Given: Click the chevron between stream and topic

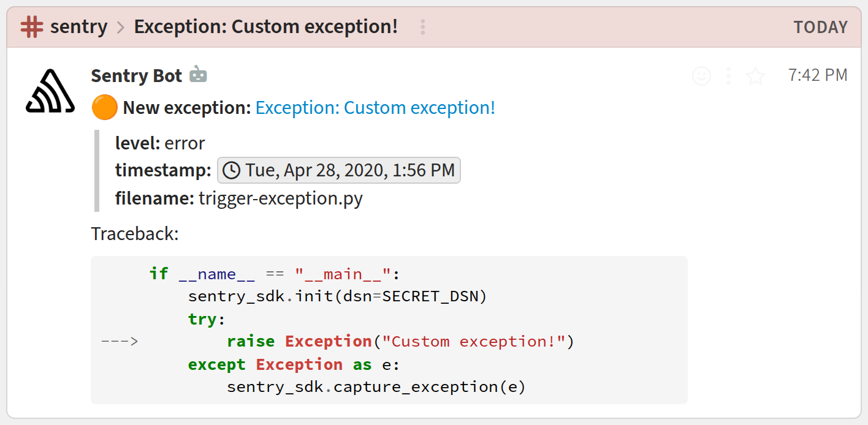Looking at the screenshot, I should tap(121, 28).
